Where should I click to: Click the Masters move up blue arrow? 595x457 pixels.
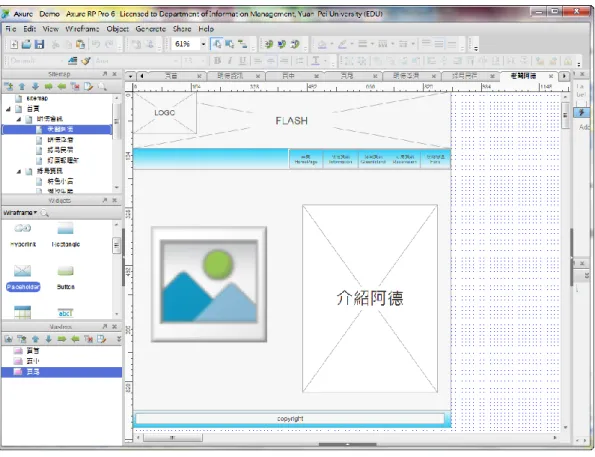35,339
